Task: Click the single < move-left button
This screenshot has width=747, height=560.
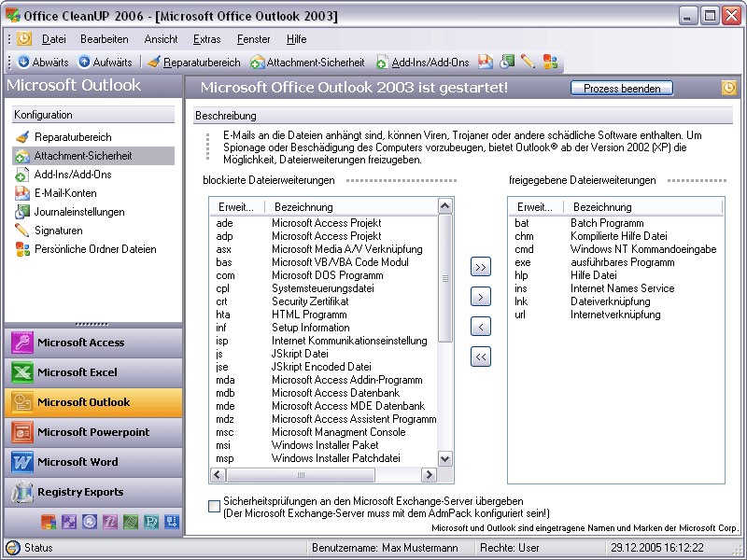Action: pyautogui.click(x=481, y=327)
